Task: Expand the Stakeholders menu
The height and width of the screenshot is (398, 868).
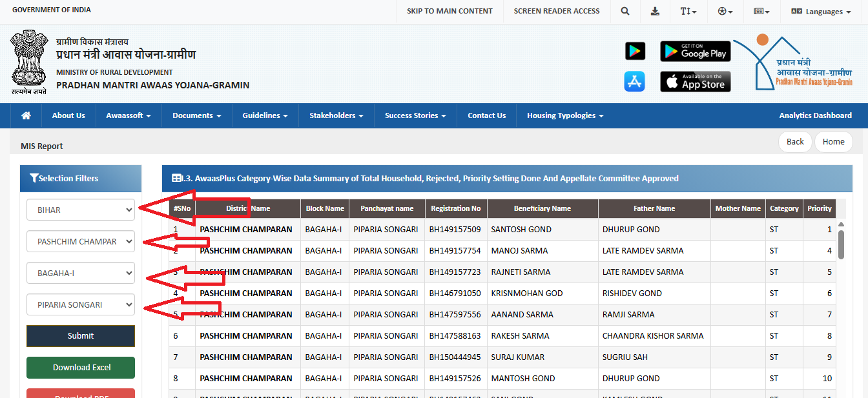Action: coord(336,115)
